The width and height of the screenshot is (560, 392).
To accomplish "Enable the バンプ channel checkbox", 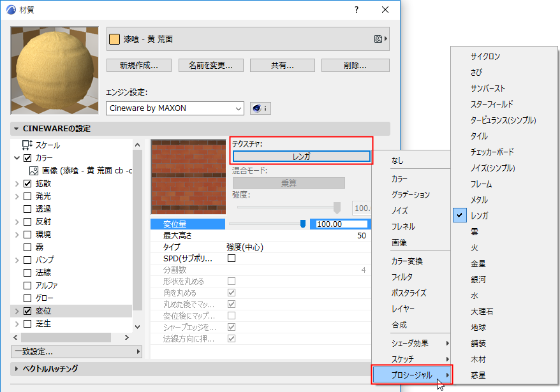I will (x=27, y=260).
